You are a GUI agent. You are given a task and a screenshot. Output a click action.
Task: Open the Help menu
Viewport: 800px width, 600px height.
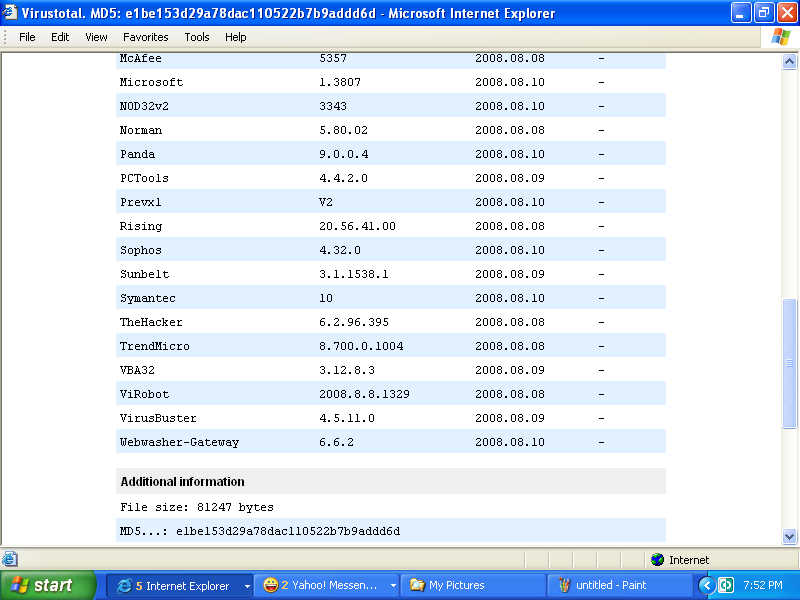pyautogui.click(x=236, y=37)
